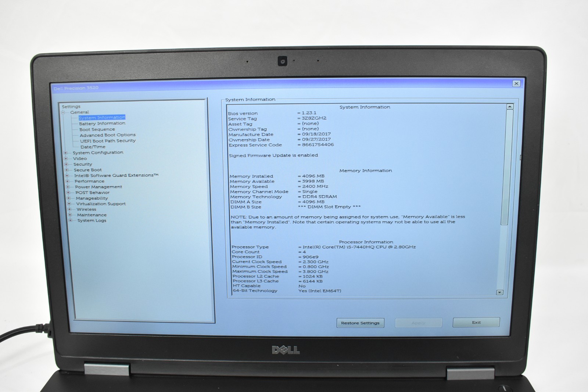This screenshot has height=392, width=588.
Task: Click the Restore Settings button
Action: [x=360, y=323]
